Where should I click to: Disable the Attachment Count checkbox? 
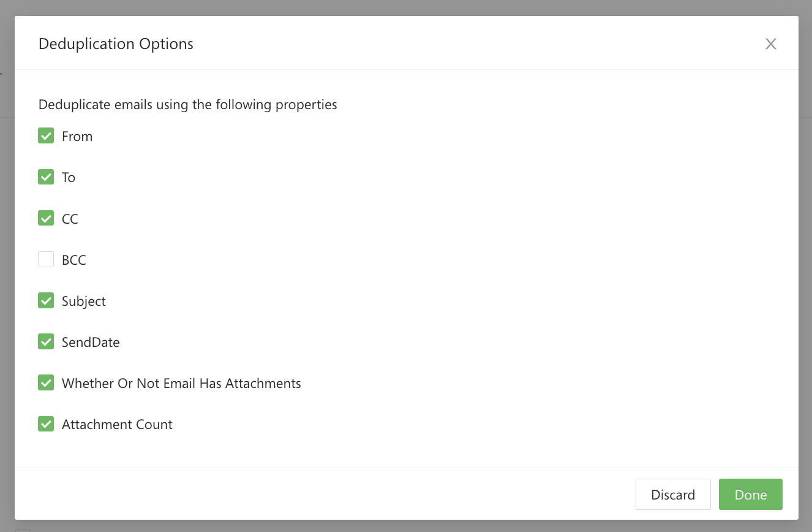coord(46,424)
